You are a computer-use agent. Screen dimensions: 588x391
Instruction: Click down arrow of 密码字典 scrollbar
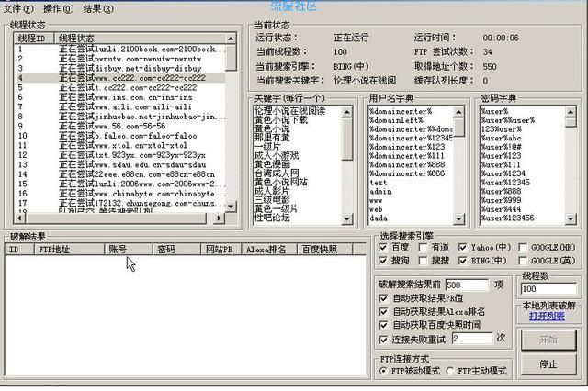571,218
